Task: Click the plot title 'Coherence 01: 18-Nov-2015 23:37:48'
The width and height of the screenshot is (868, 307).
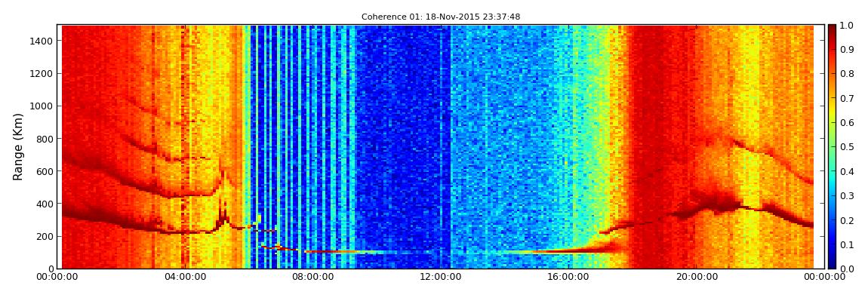Action: pyautogui.click(x=441, y=17)
